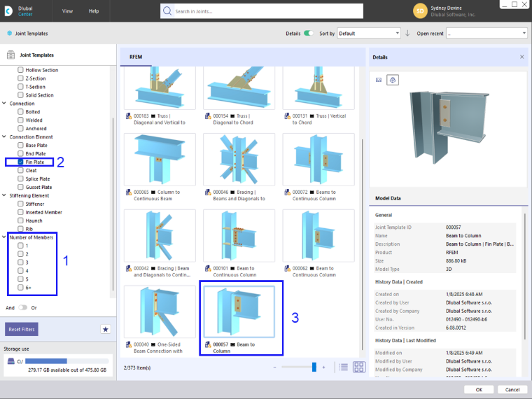The width and height of the screenshot is (532, 399).
Task: Check the Gusset Plate checkbox
Action: [x=21, y=188]
